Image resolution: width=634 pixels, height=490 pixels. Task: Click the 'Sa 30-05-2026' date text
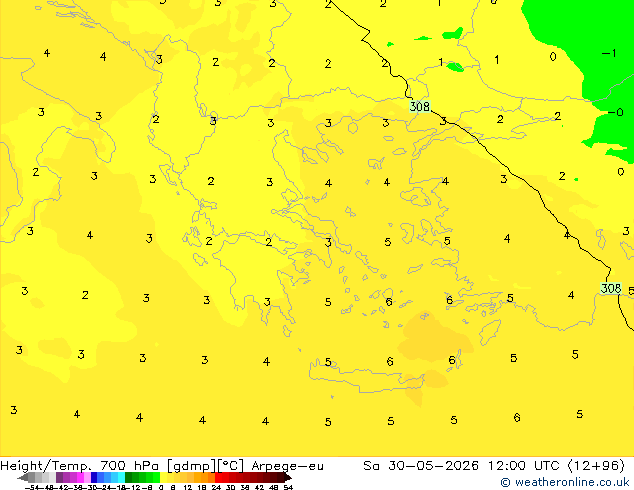coord(421,466)
